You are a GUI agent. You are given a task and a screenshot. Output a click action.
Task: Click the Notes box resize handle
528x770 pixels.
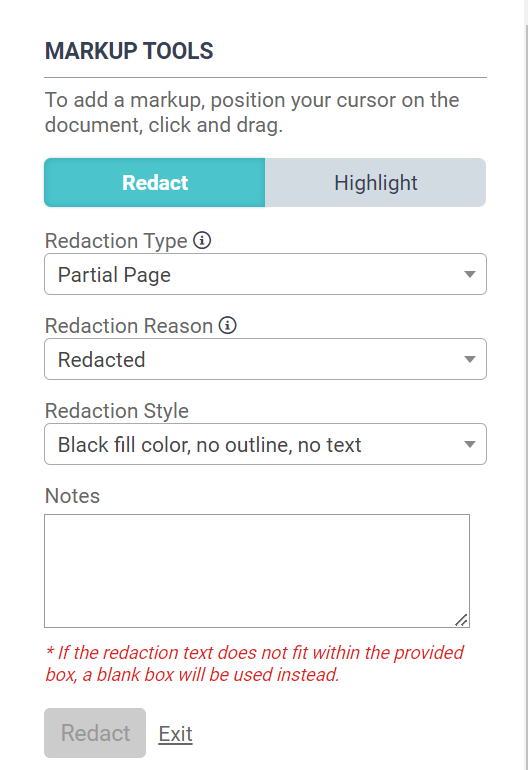462,620
